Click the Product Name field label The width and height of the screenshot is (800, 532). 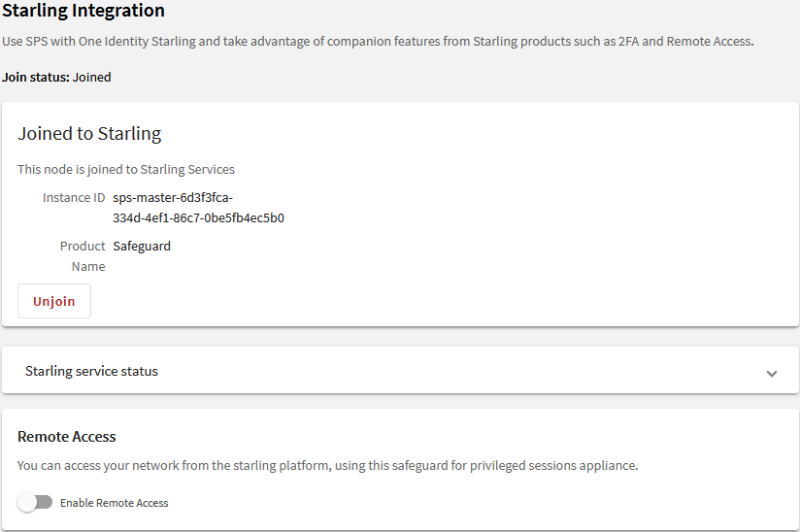tap(83, 256)
